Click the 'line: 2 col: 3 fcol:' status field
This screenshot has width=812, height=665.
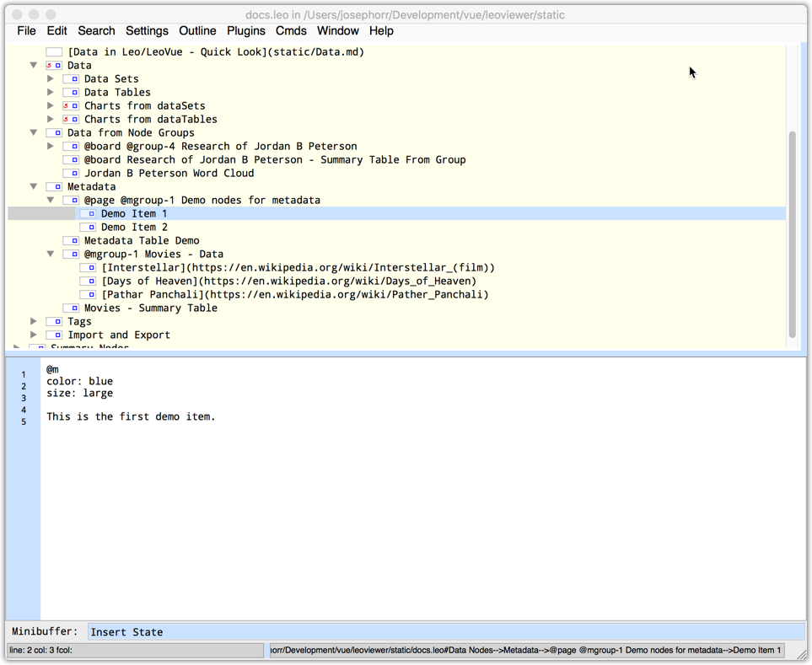pyautogui.click(x=135, y=651)
